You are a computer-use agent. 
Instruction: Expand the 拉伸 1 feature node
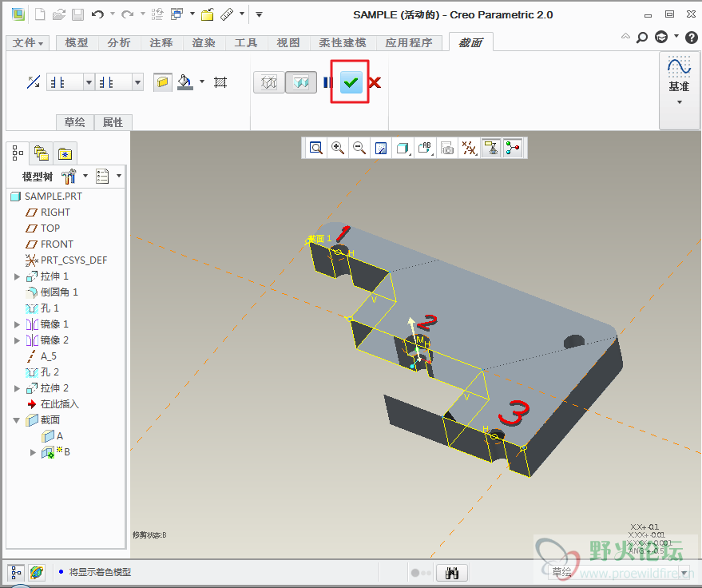17,276
